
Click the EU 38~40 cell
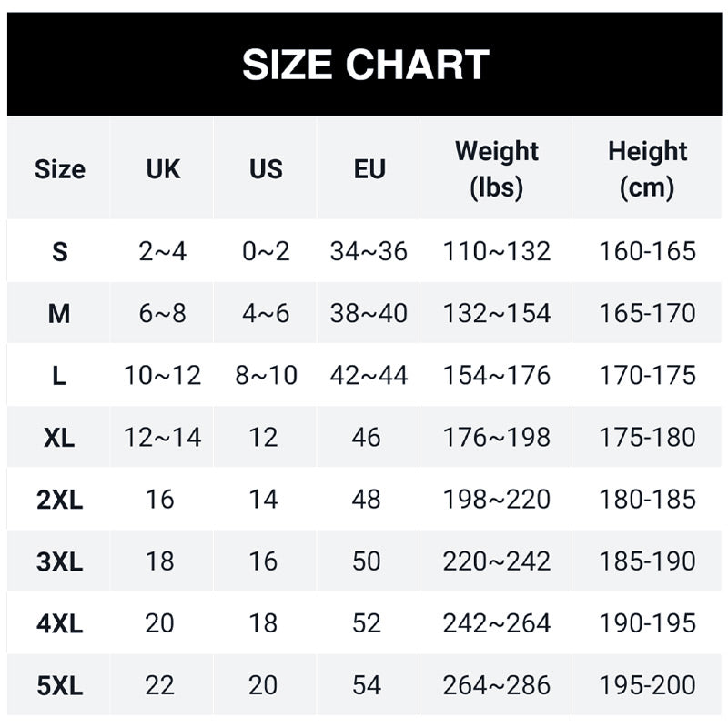pyautogui.click(x=369, y=314)
